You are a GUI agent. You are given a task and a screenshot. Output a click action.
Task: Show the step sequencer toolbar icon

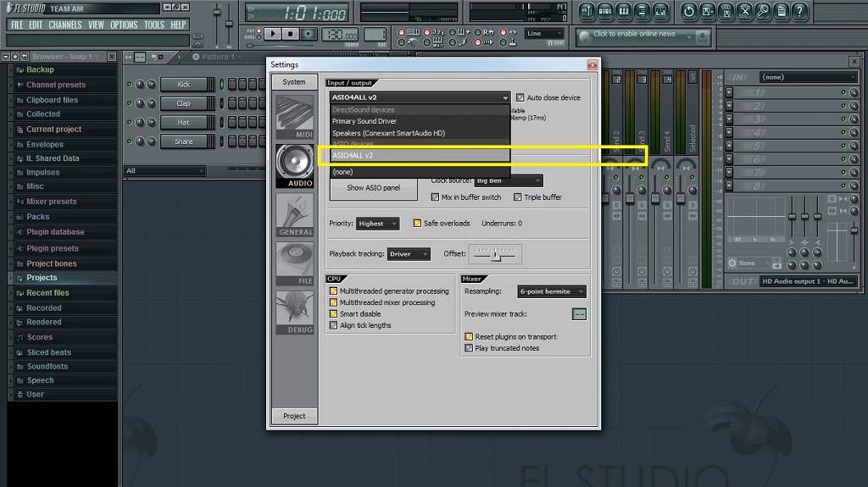[605, 11]
